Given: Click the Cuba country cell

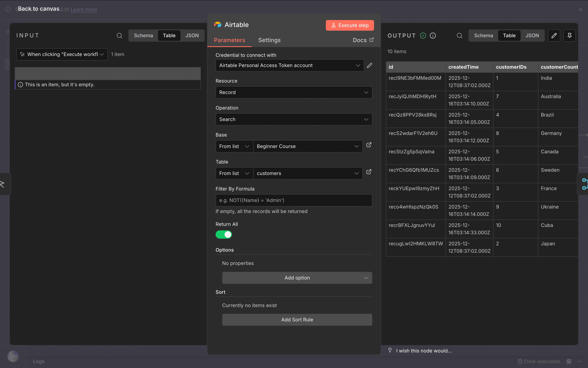Looking at the screenshot, I should [558, 229].
